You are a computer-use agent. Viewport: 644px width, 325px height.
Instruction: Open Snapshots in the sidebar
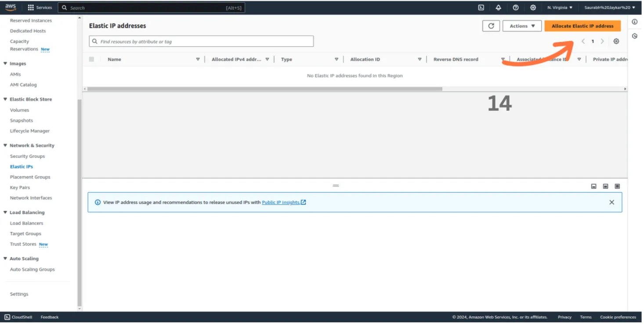point(22,121)
